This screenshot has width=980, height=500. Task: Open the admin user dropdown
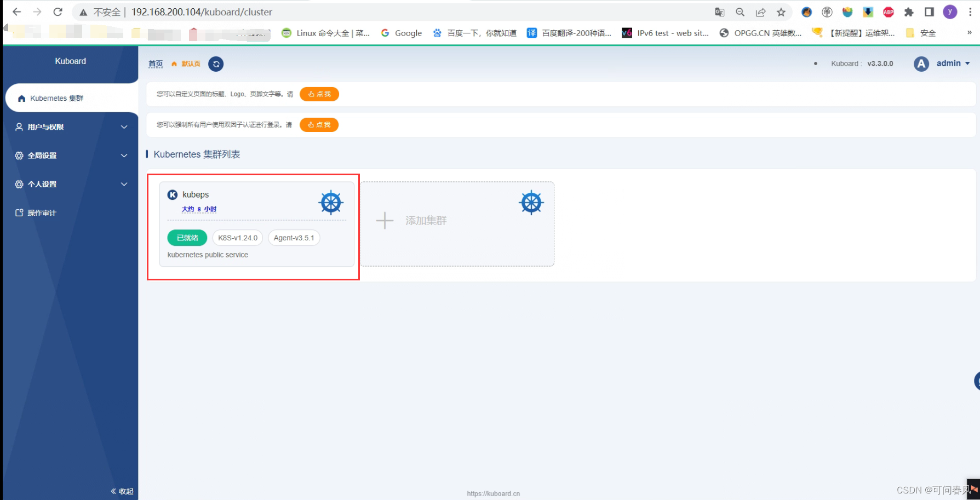[x=953, y=64]
